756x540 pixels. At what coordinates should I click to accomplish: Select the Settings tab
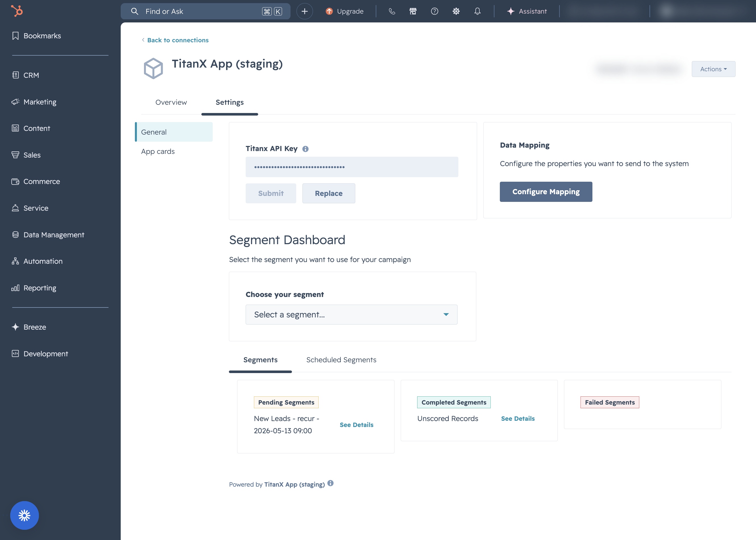coord(229,102)
